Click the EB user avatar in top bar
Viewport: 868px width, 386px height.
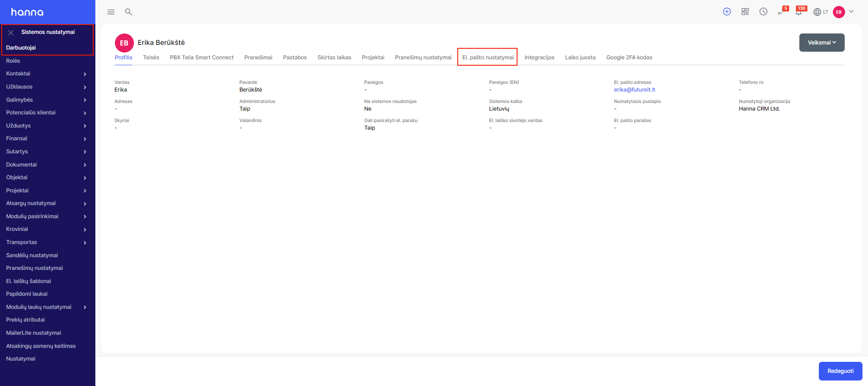click(839, 12)
